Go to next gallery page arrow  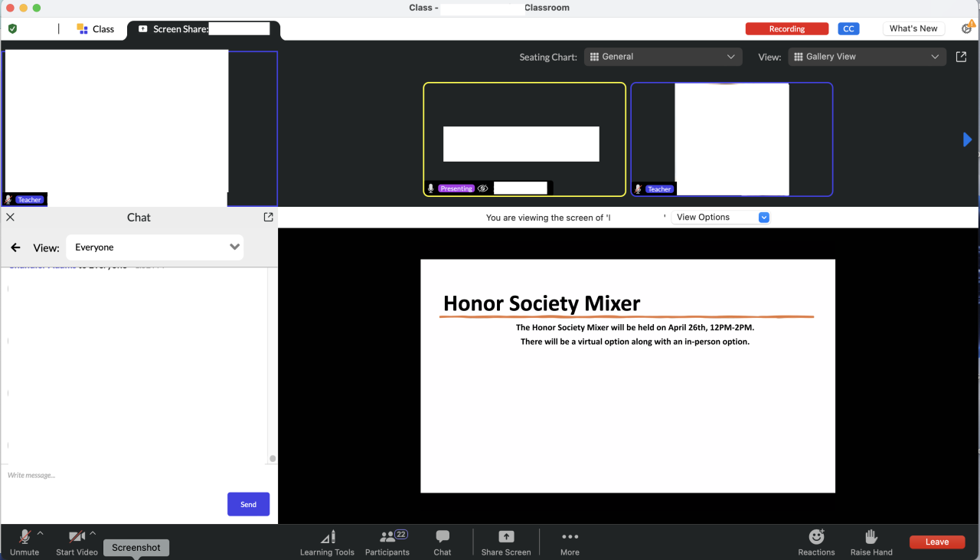click(x=967, y=139)
